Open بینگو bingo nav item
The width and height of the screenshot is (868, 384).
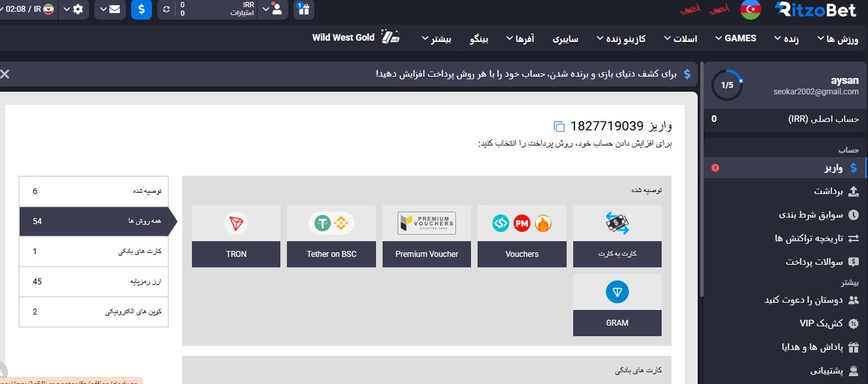480,39
